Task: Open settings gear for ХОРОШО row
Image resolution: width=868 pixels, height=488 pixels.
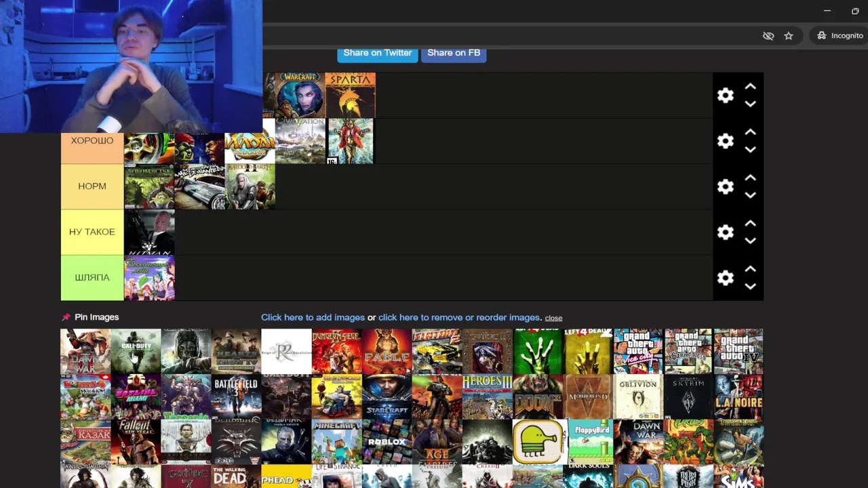Action: pos(726,141)
